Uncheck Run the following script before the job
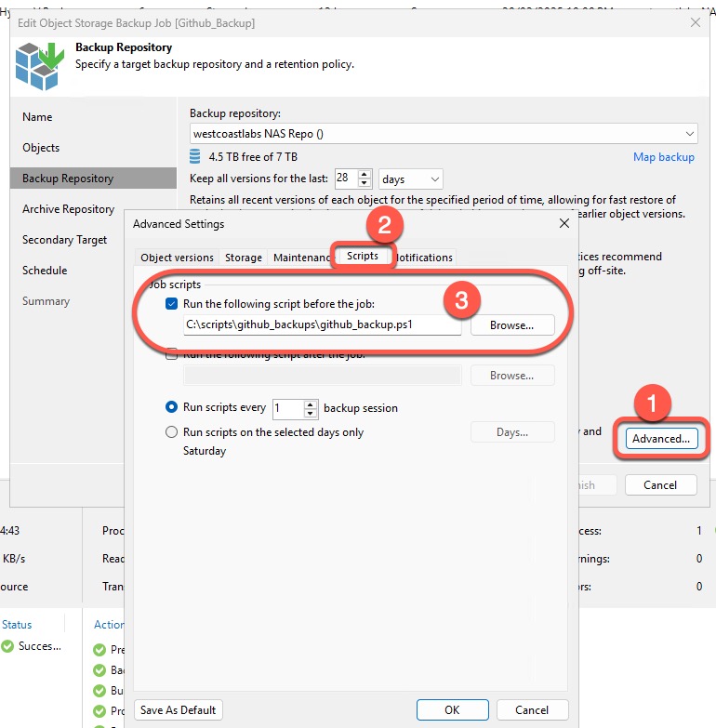The image size is (716, 728). [x=171, y=303]
